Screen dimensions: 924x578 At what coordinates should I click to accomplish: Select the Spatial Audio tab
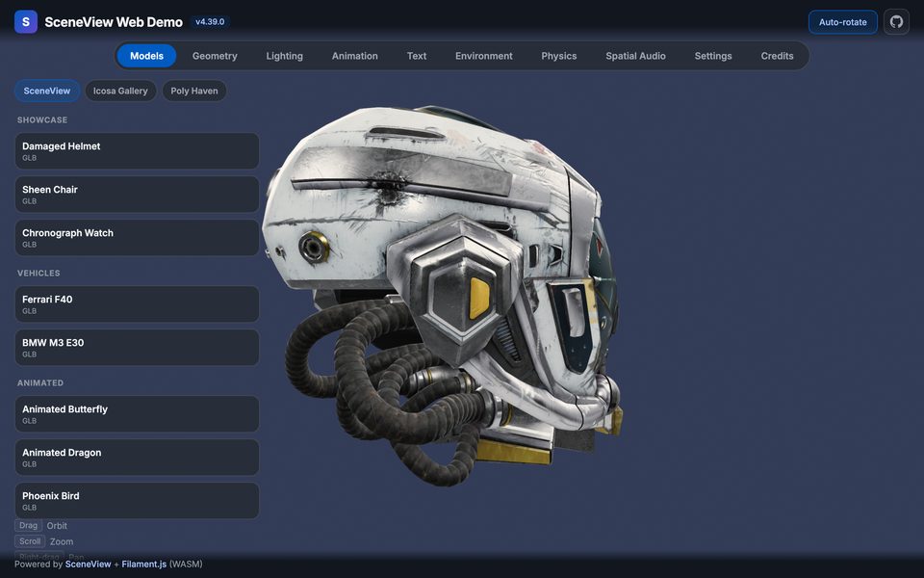(x=635, y=56)
